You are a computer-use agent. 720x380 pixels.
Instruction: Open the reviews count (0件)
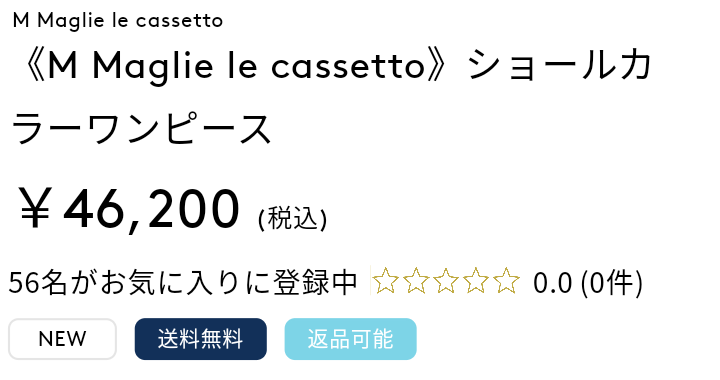612,282
